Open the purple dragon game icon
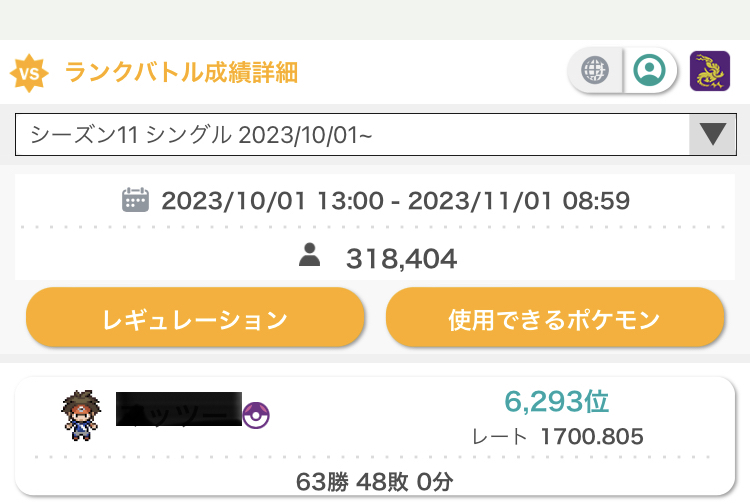The image size is (750, 504). pyautogui.click(x=710, y=71)
